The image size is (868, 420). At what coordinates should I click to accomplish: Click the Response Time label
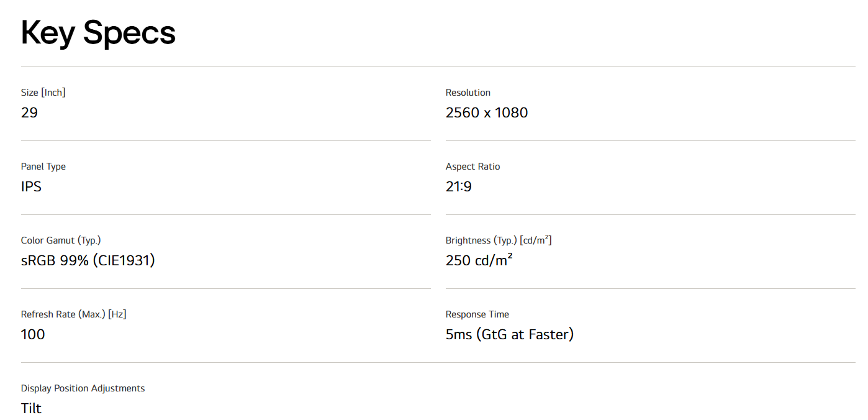tap(477, 314)
